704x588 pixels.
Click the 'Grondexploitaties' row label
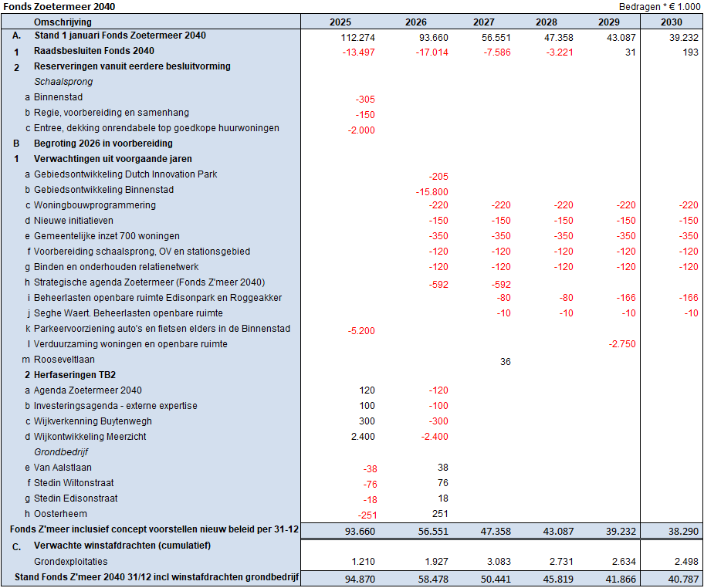pyautogui.click(x=70, y=562)
